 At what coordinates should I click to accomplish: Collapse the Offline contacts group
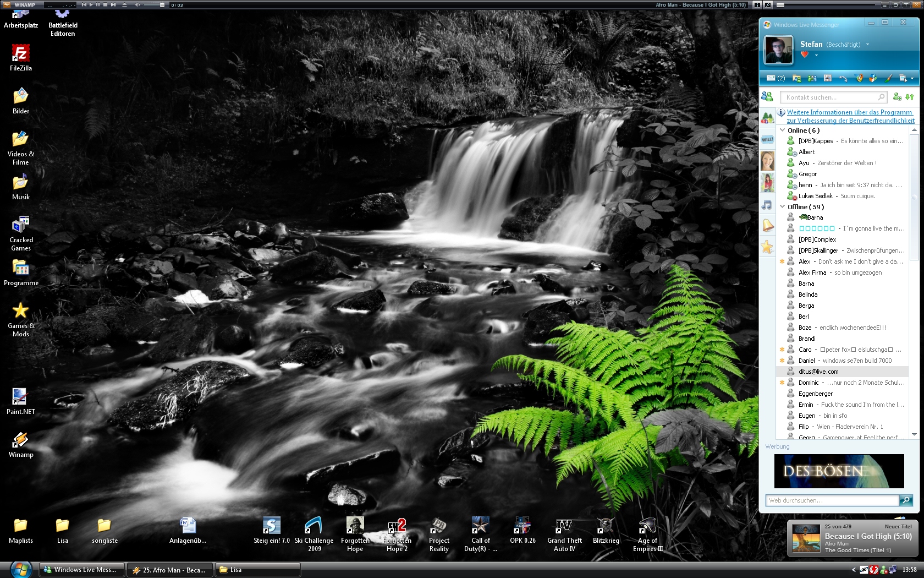tap(783, 207)
